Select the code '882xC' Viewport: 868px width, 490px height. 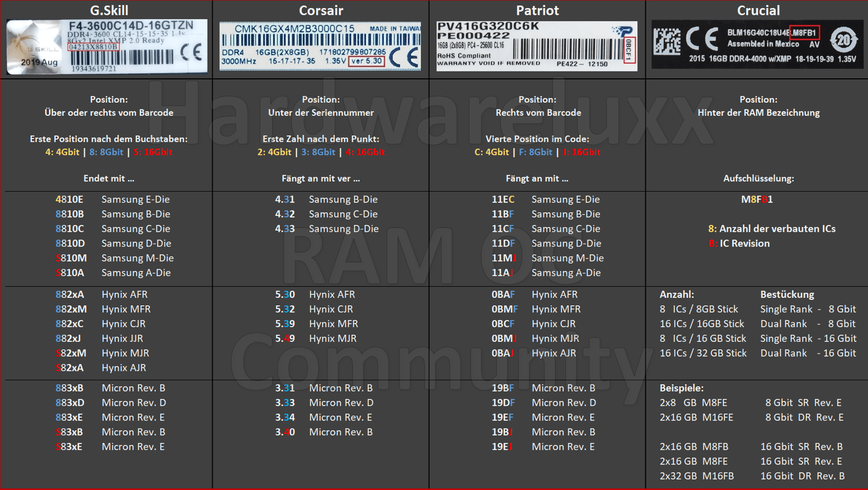click(x=70, y=324)
